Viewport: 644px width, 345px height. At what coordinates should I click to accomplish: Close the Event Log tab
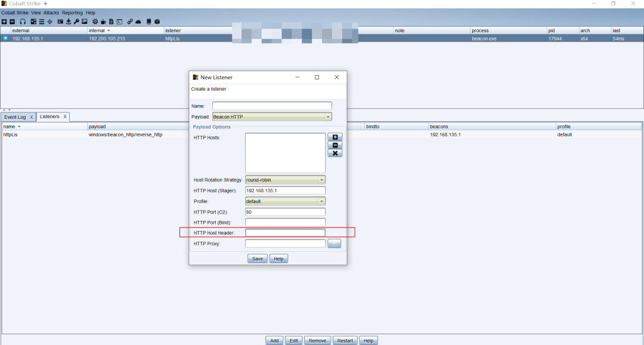(x=31, y=117)
